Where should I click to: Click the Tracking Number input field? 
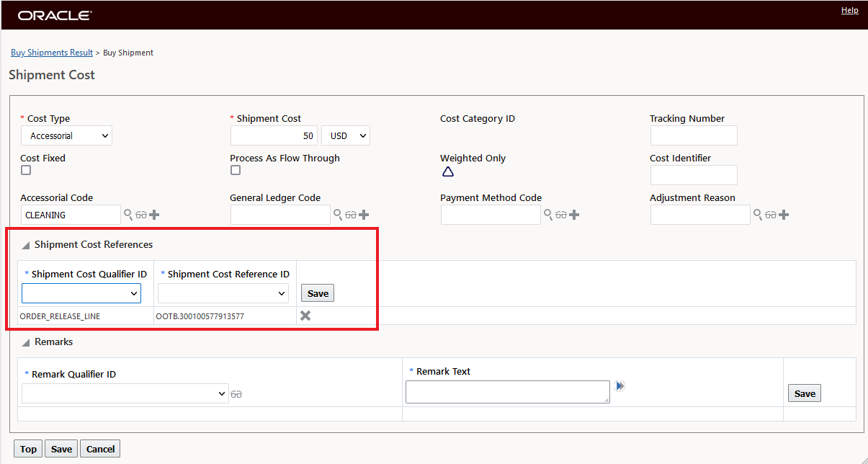click(694, 135)
